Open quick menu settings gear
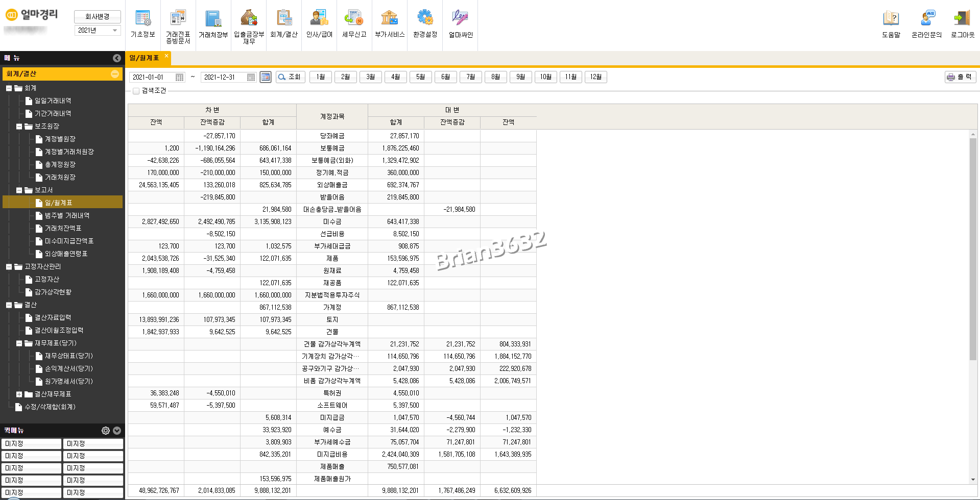 [106, 431]
